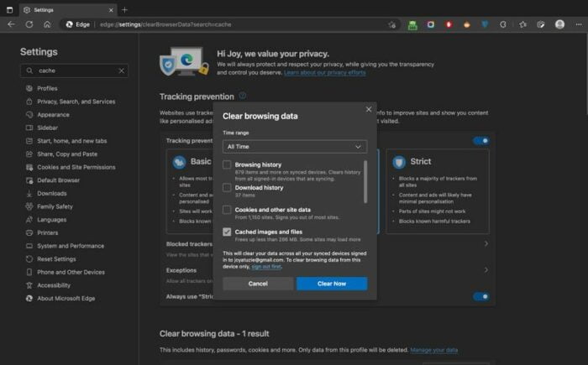Open Start, home, and new tabs section
The width and height of the screenshot is (588, 365).
click(x=74, y=141)
